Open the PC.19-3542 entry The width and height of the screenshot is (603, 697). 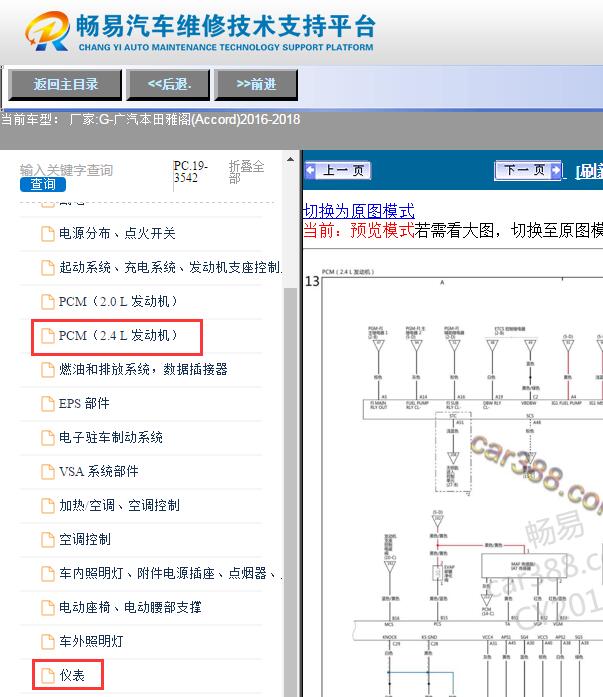(x=190, y=172)
